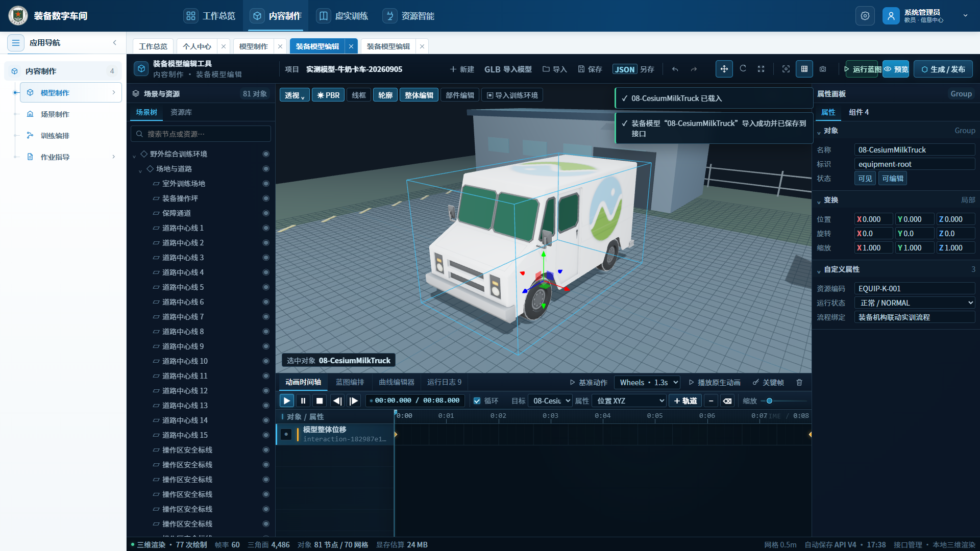Toggle visibility of 野外综合训练环境 node
The image size is (980, 551).
coord(266,154)
